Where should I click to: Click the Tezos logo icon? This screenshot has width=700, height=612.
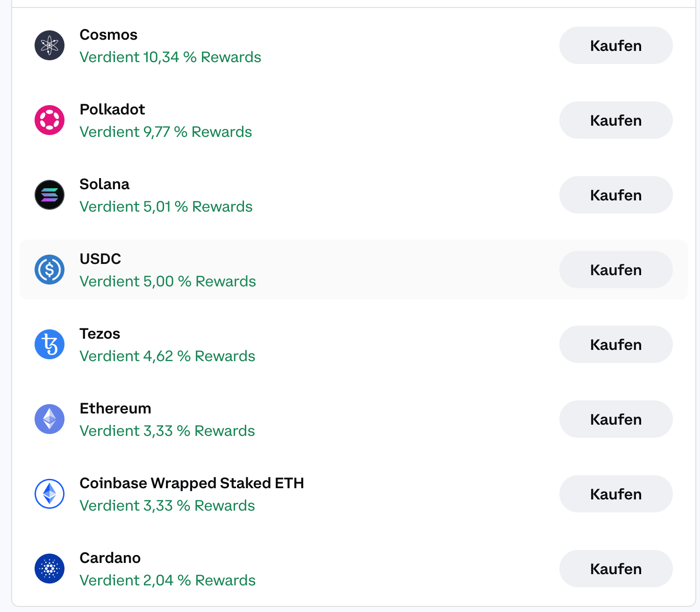50,344
